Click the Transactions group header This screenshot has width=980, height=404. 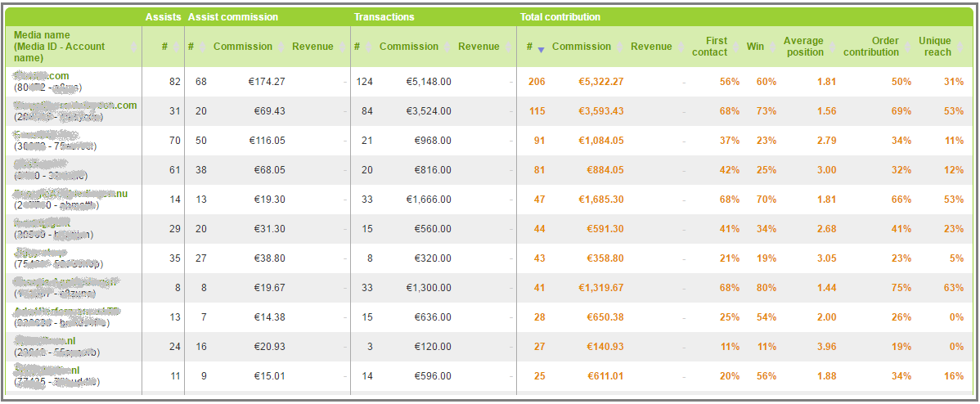click(x=384, y=17)
